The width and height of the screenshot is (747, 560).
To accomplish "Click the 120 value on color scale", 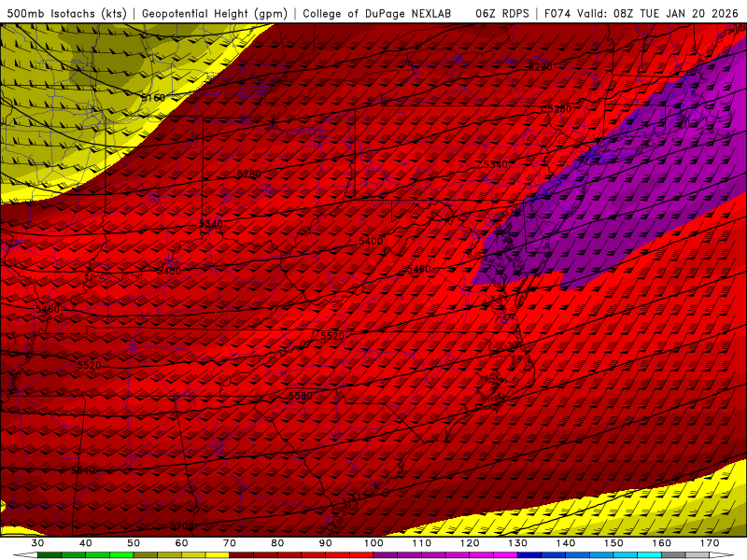I will click(470, 543).
